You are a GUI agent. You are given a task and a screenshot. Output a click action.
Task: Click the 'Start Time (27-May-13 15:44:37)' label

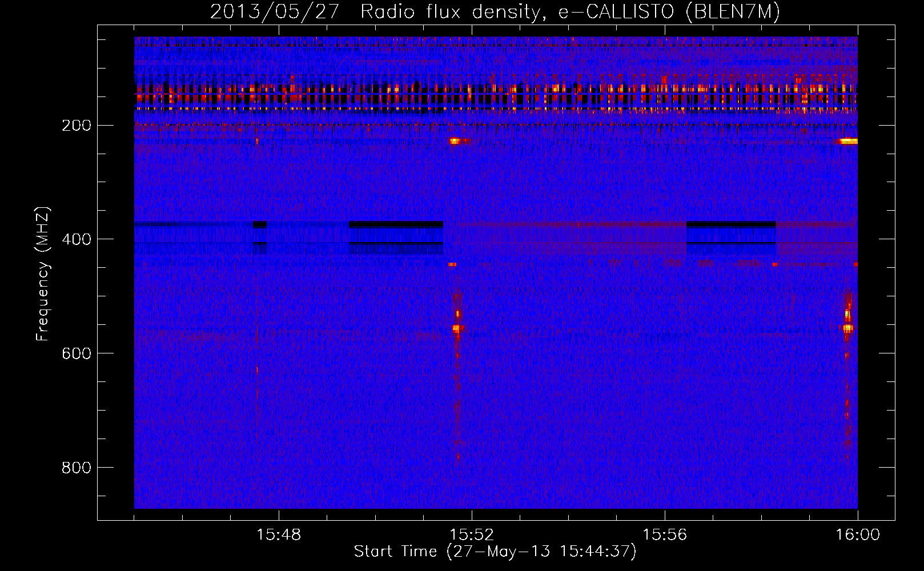tap(495, 552)
